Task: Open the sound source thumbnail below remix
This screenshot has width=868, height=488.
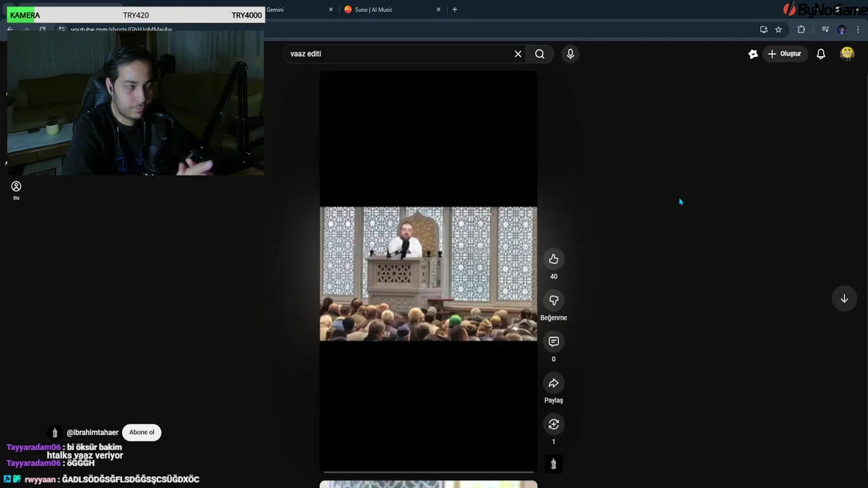Action: click(553, 464)
